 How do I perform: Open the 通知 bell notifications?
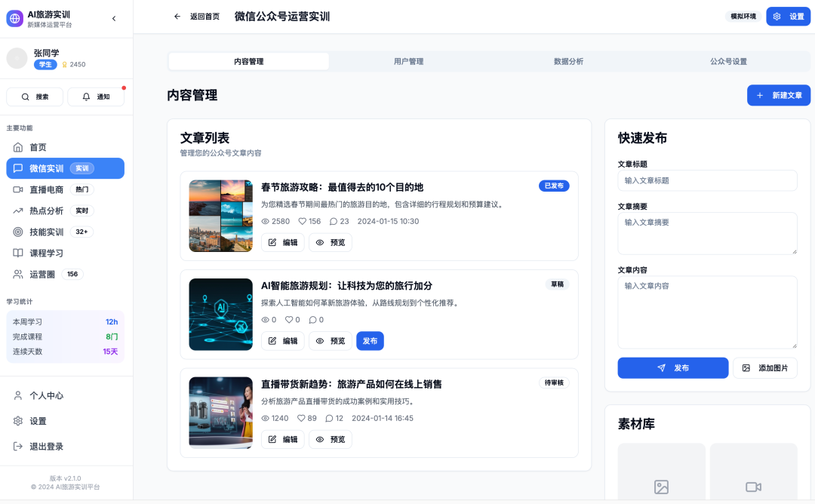point(96,97)
